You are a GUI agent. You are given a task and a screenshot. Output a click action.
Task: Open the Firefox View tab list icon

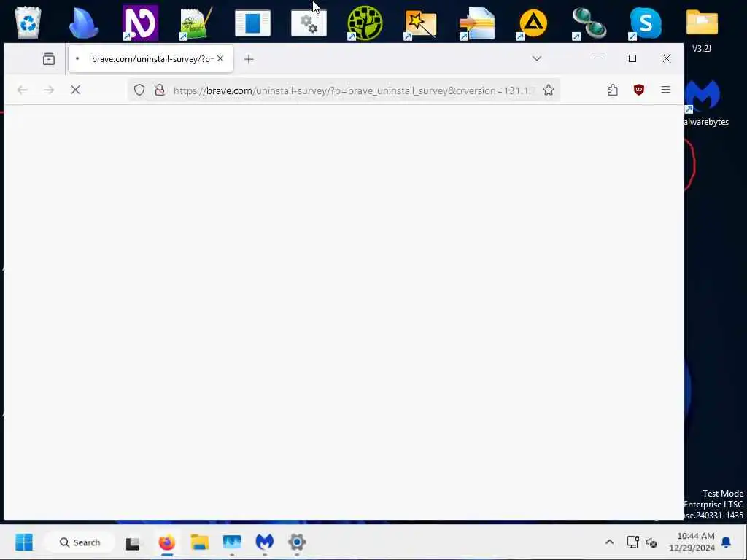tap(49, 59)
